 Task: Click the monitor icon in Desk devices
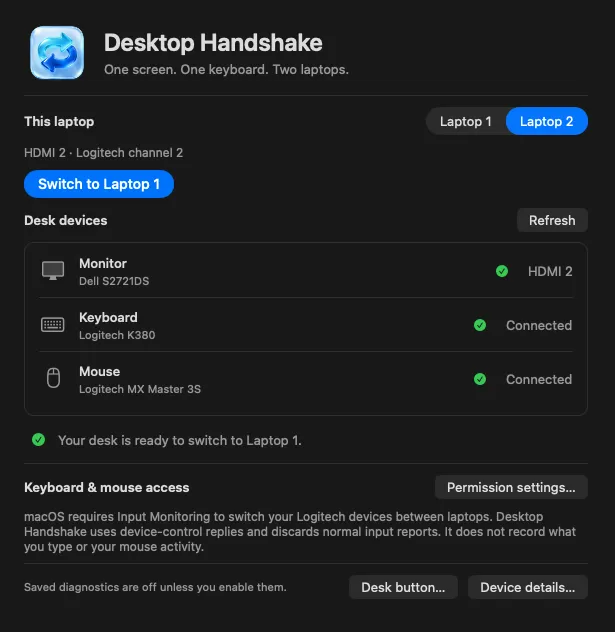[53, 270]
